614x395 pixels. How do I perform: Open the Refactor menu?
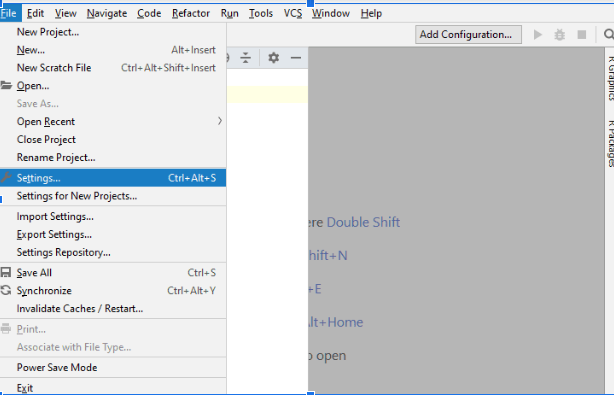click(x=191, y=13)
